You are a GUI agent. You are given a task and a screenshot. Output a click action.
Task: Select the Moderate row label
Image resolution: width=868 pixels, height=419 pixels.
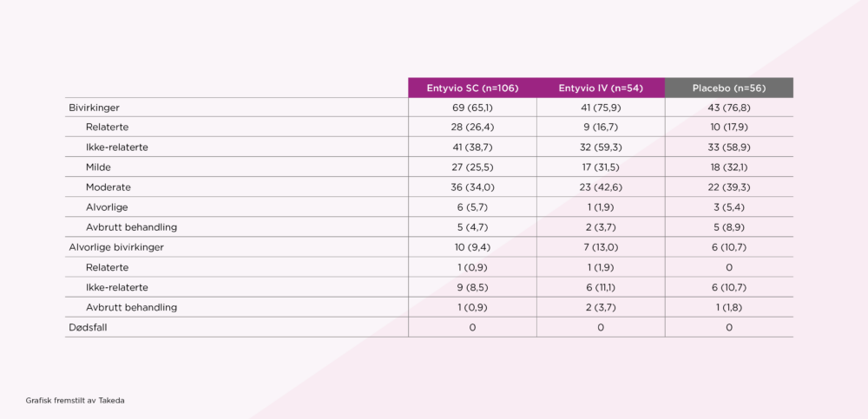(x=108, y=187)
